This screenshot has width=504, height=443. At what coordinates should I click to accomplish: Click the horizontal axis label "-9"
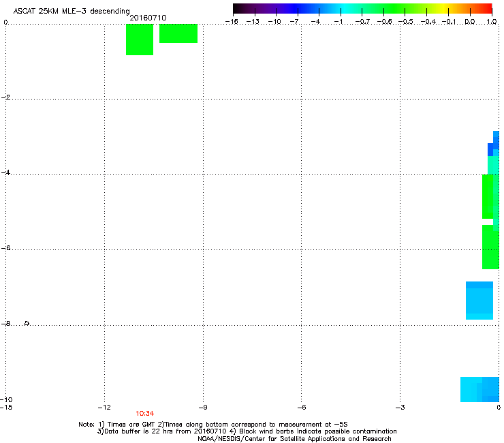[x=203, y=408]
